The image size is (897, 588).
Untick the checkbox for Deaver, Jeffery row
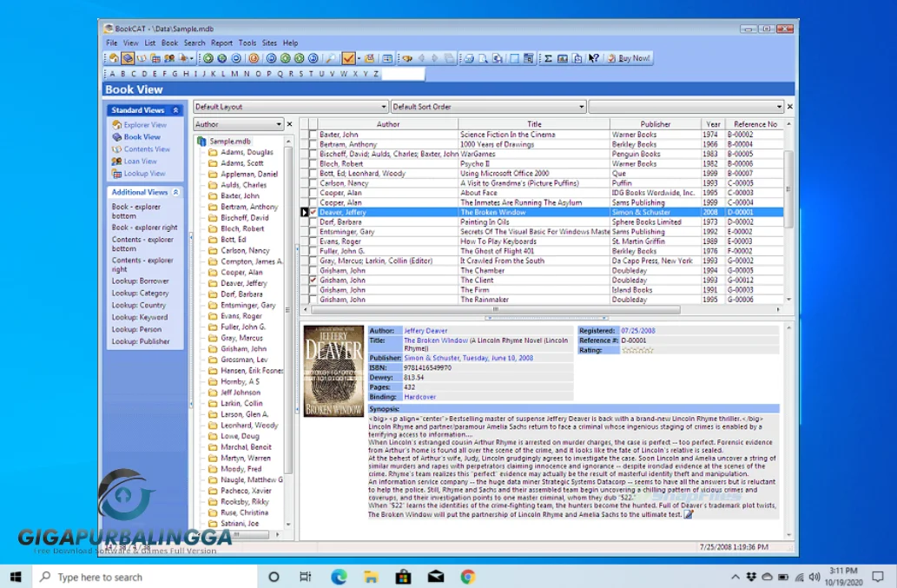[313, 212]
